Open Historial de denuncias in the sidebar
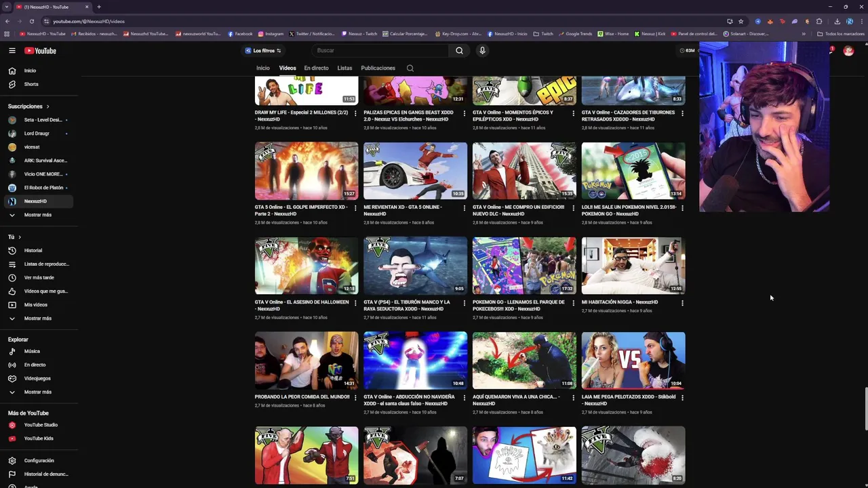868x488 pixels. click(x=39, y=474)
